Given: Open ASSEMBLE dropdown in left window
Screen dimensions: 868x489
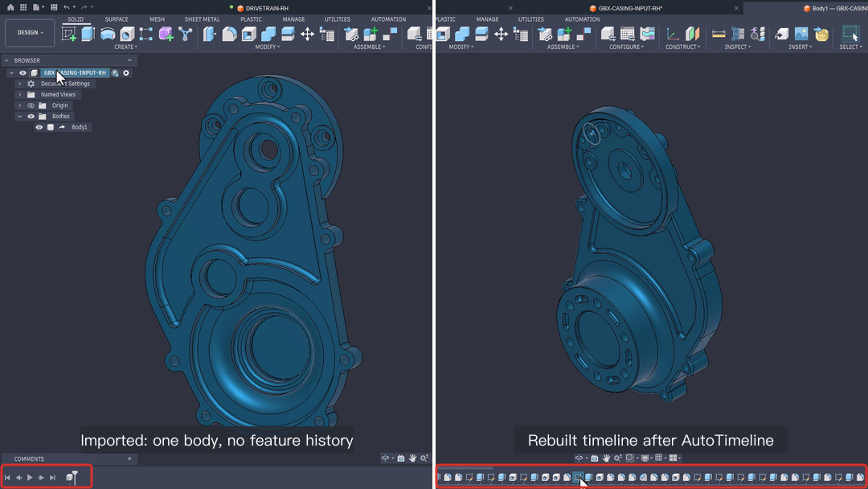Looking at the screenshot, I should pyautogui.click(x=369, y=47).
